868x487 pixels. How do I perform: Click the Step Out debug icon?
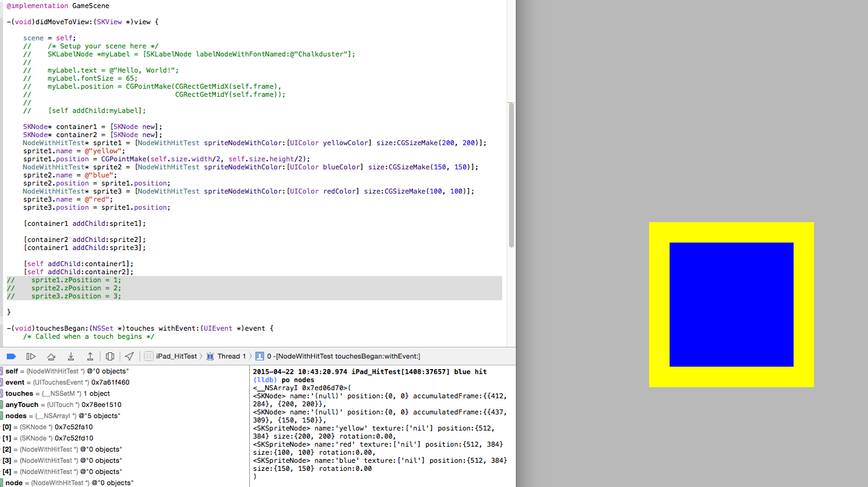click(x=90, y=356)
